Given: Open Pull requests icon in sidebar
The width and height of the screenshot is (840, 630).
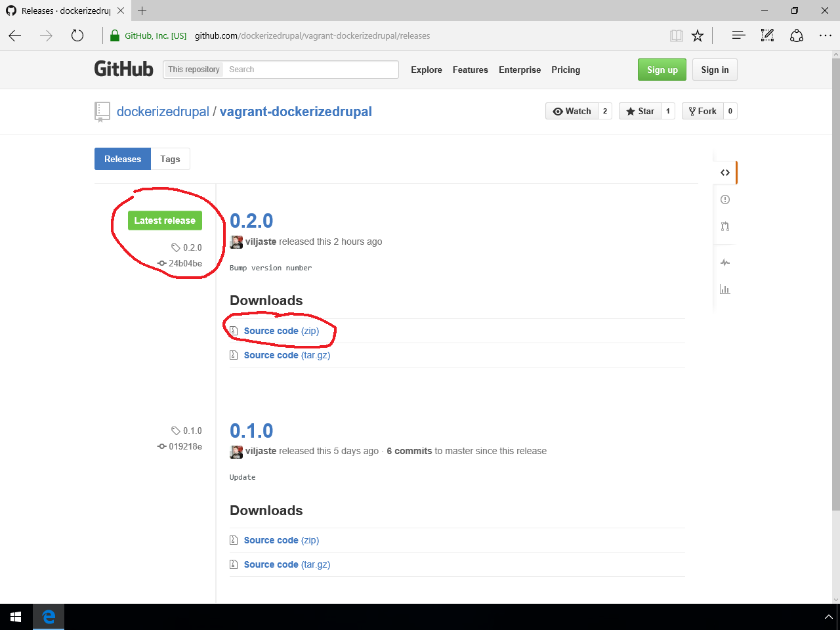Looking at the screenshot, I should click(725, 226).
